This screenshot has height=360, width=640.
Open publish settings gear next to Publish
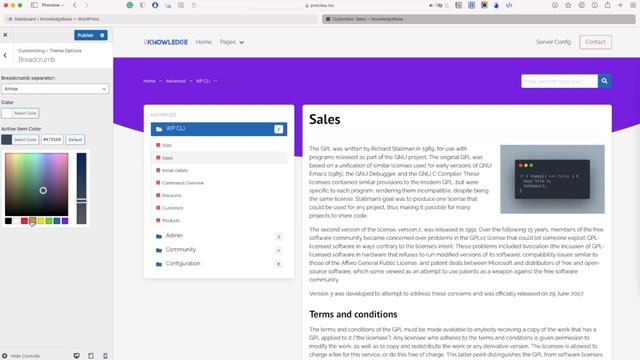tap(102, 35)
